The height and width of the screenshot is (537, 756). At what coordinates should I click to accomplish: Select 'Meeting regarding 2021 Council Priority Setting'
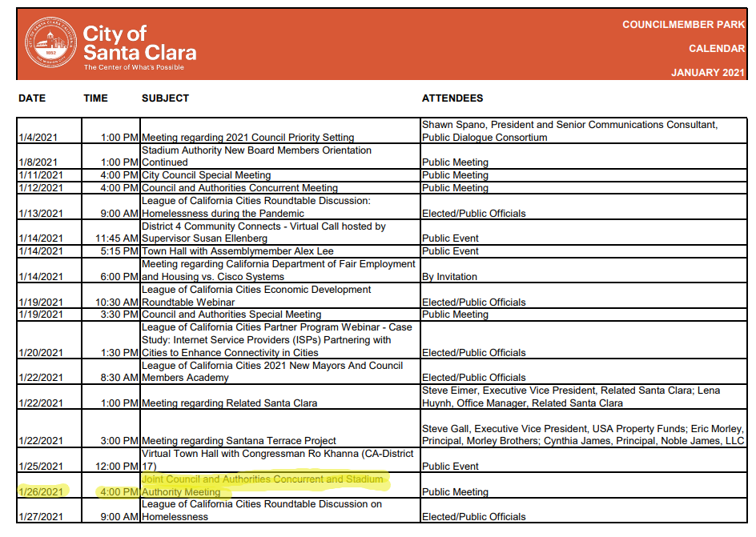tap(247, 138)
